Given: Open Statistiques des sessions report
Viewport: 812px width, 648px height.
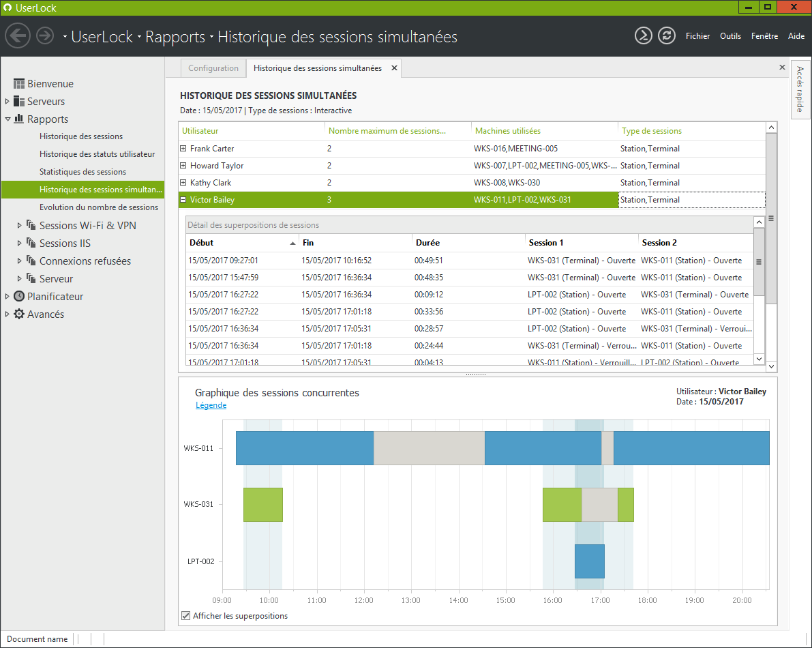Looking at the screenshot, I should coord(83,171).
